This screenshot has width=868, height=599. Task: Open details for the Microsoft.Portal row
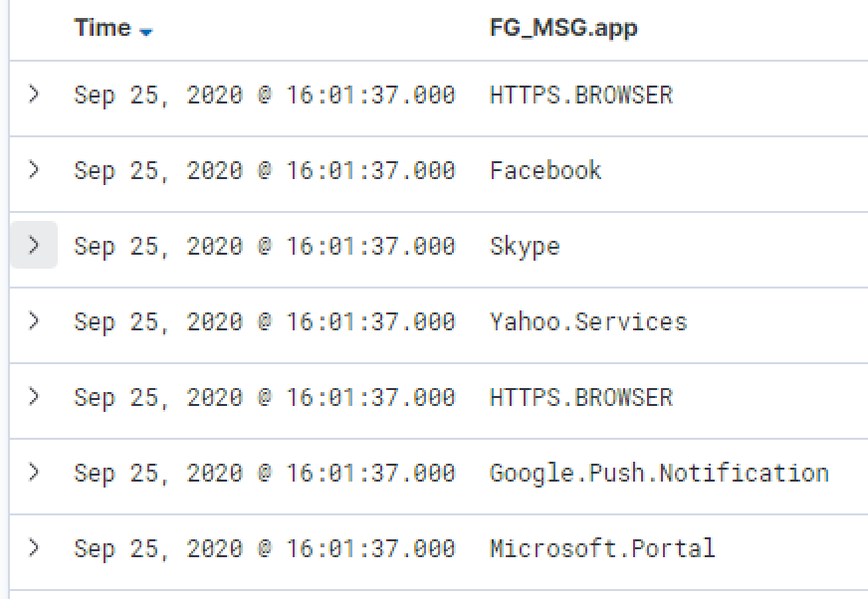coord(34,547)
